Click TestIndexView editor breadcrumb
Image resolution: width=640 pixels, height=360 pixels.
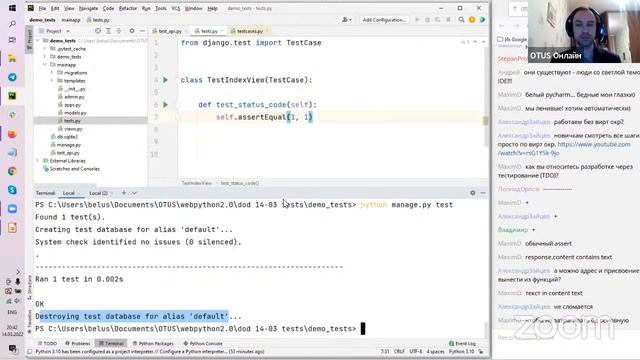(196, 183)
